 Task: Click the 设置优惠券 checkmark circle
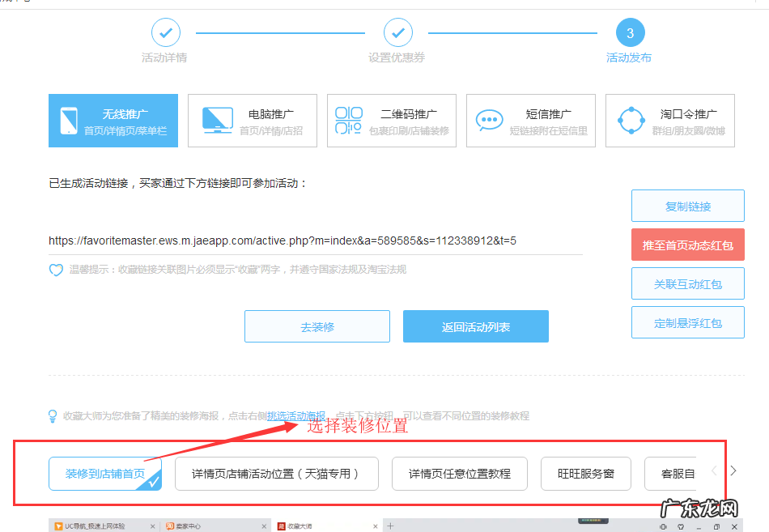(x=397, y=33)
